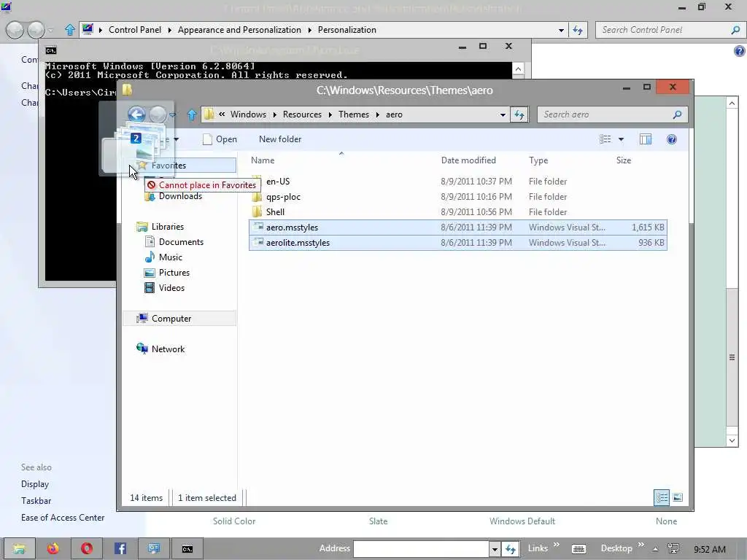Image resolution: width=747 pixels, height=560 pixels.
Task: Open Explorer help icon
Action: (672, 139)
